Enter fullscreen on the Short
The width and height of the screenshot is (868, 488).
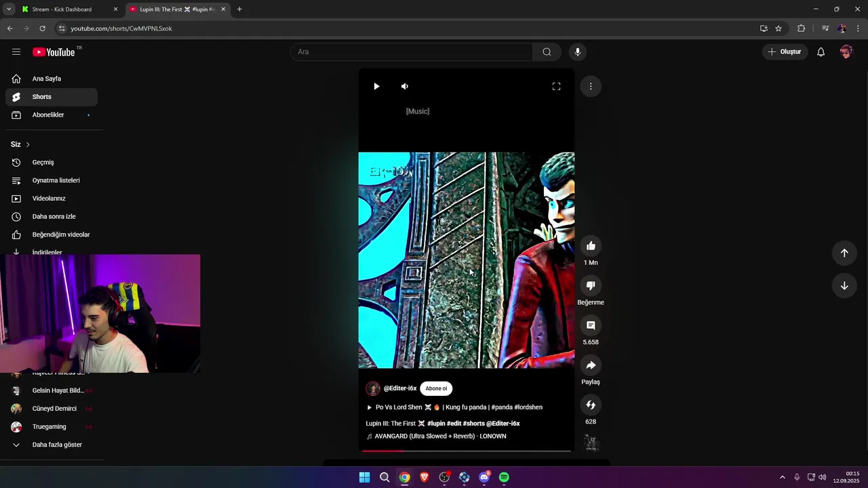556,86
